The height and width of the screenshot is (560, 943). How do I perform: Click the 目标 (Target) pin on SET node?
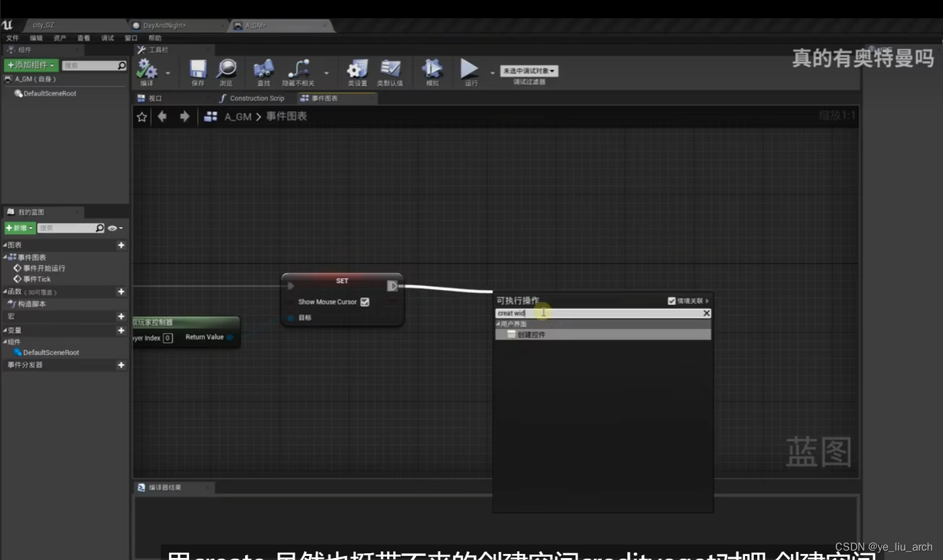(x=291, y=318)
